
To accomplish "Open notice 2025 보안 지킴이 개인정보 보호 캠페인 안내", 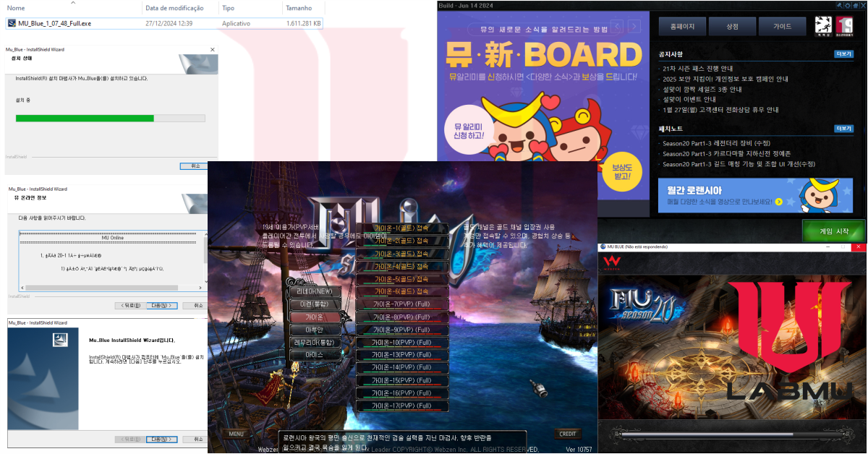I will pyautogui.click(x=726, y=79).
